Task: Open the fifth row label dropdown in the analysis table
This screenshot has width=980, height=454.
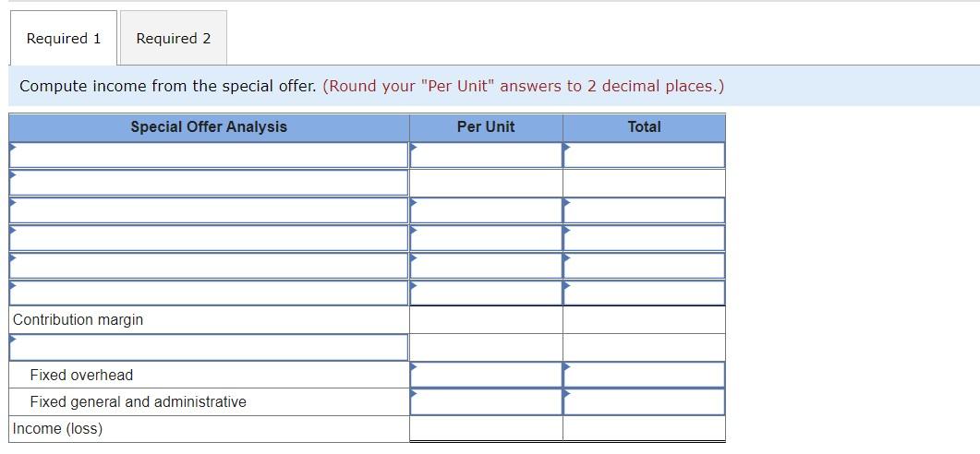Action: pyautogui.click(x=209, y=265)
